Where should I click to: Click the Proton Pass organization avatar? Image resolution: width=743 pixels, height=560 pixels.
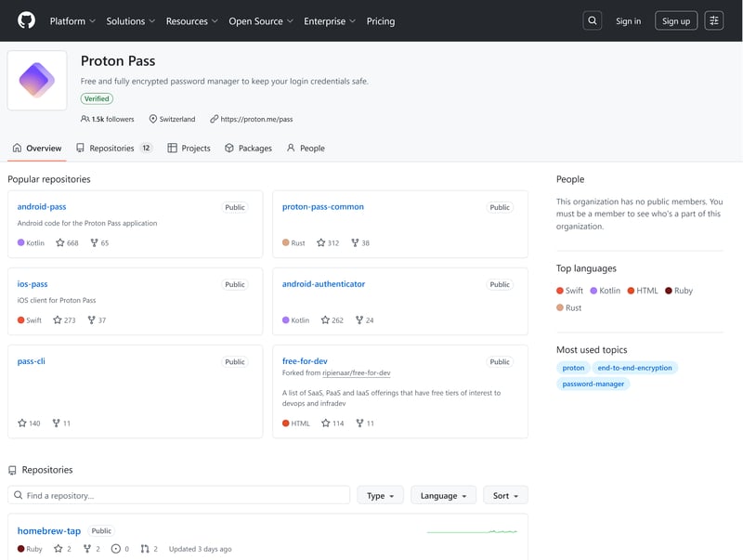coord(37,81)
